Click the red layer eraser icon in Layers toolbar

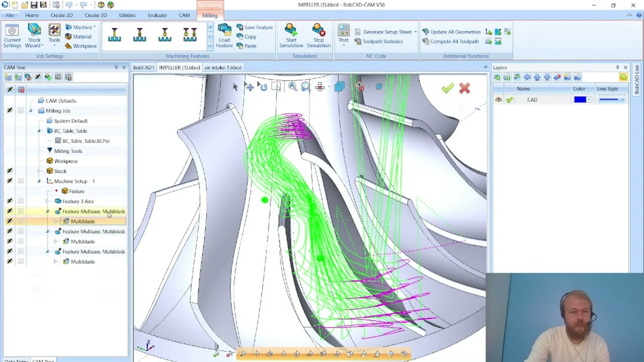pyautogui.click(x=557, y=77)
